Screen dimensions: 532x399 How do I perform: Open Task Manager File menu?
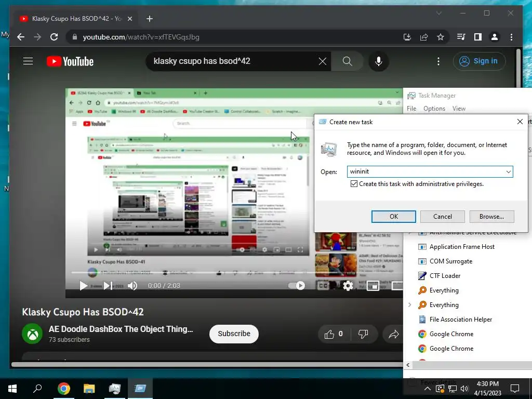click(x=411, y=109)
